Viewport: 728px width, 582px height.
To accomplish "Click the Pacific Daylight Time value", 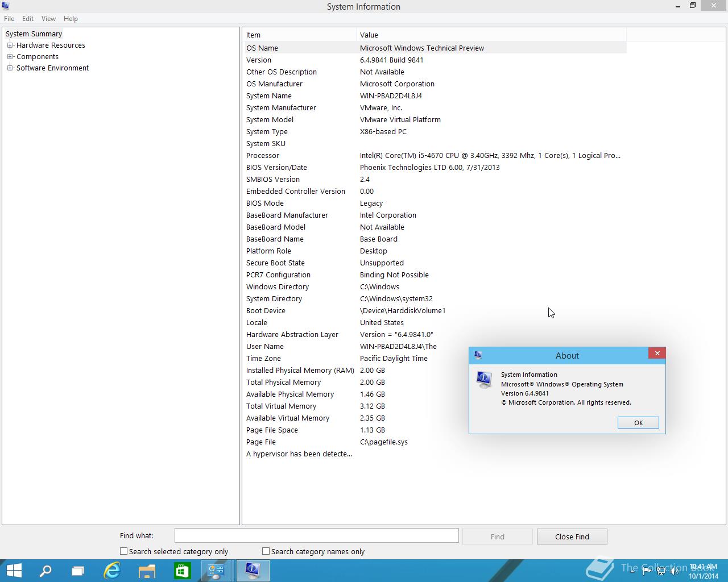I will [x=394, y=358].
